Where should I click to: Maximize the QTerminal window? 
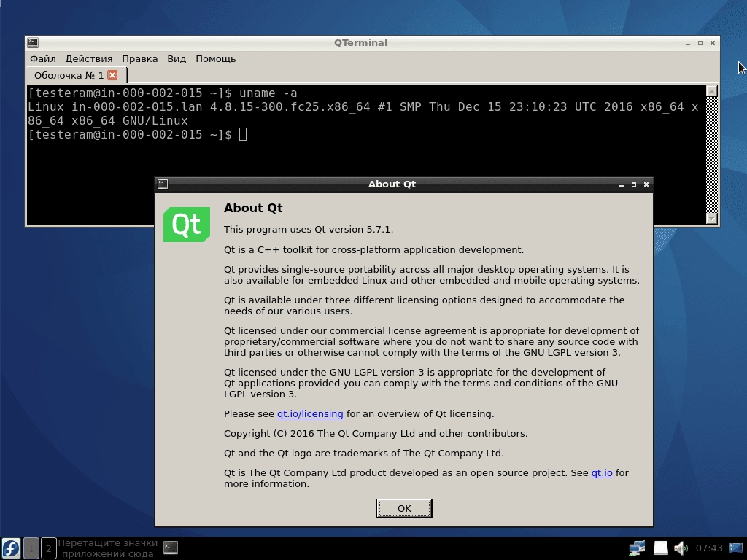point(700,43)
